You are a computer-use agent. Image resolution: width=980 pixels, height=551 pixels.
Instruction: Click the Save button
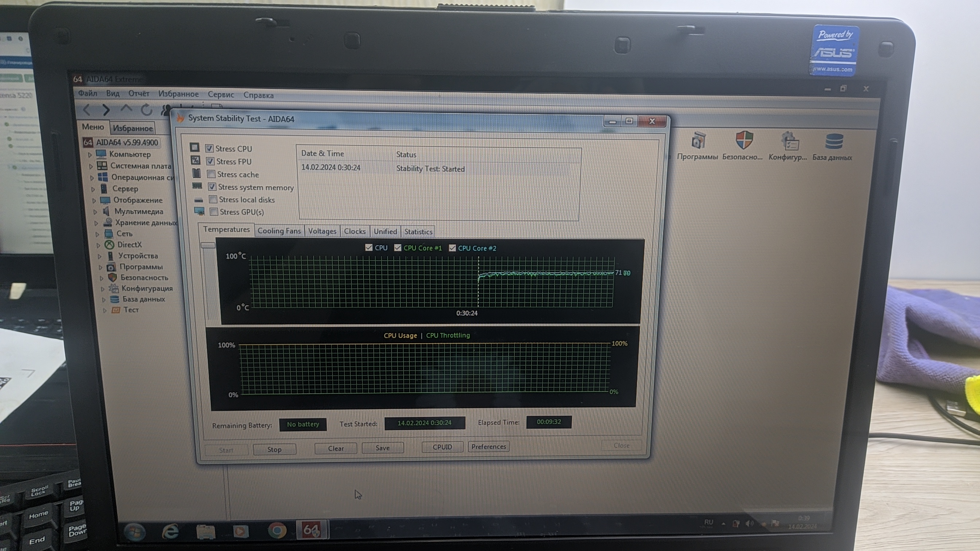point(383,448)
